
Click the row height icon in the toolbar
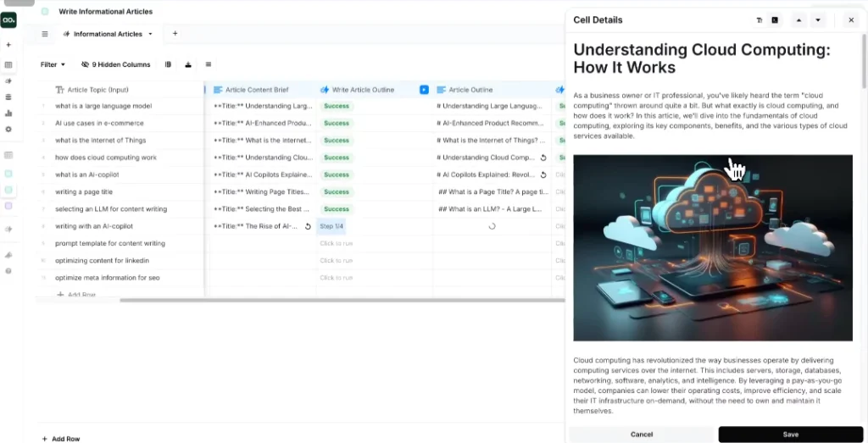click(x=208, y=64)
